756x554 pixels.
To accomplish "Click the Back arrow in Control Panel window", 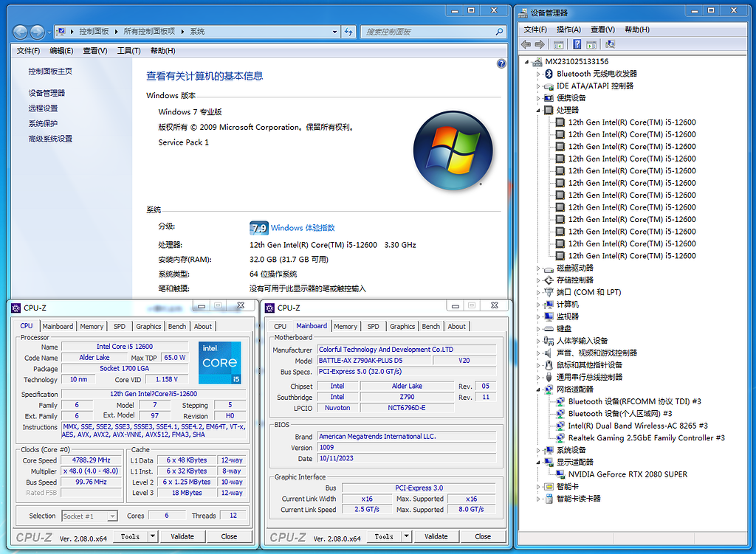I will [x=20, y=32].
